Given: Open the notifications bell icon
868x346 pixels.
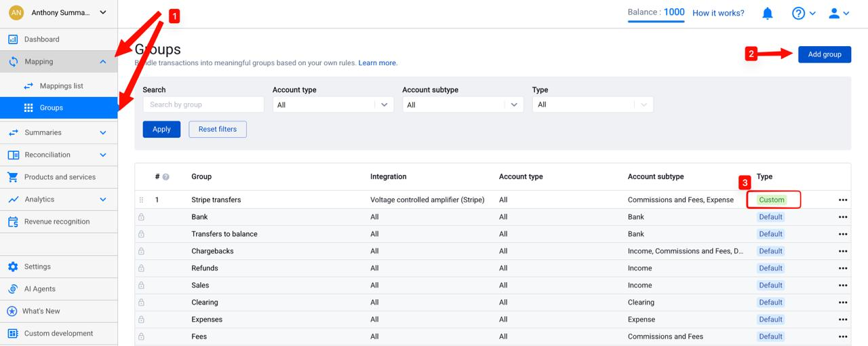Looking at the screenshot, I should (768, 14).
